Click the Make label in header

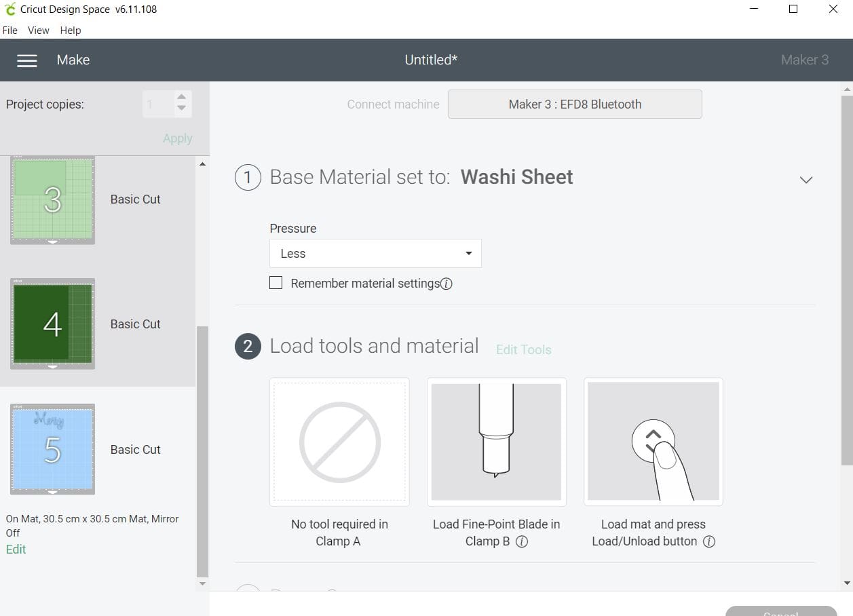coord(73,60)
